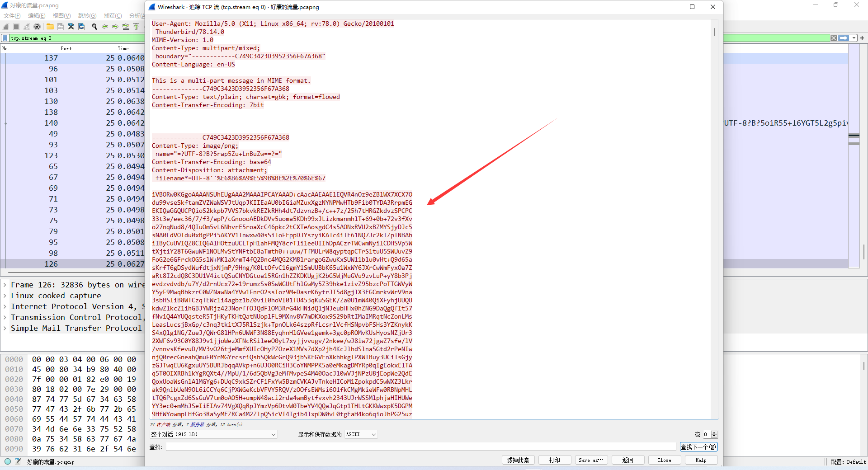Screen dimensions: 868x470
Task: Click the display filter bookmark icon
Action: click(x=5, y=38)
